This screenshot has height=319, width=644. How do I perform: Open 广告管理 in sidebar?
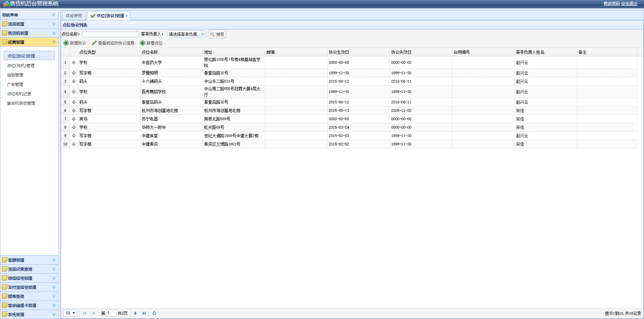pos(15,84)
